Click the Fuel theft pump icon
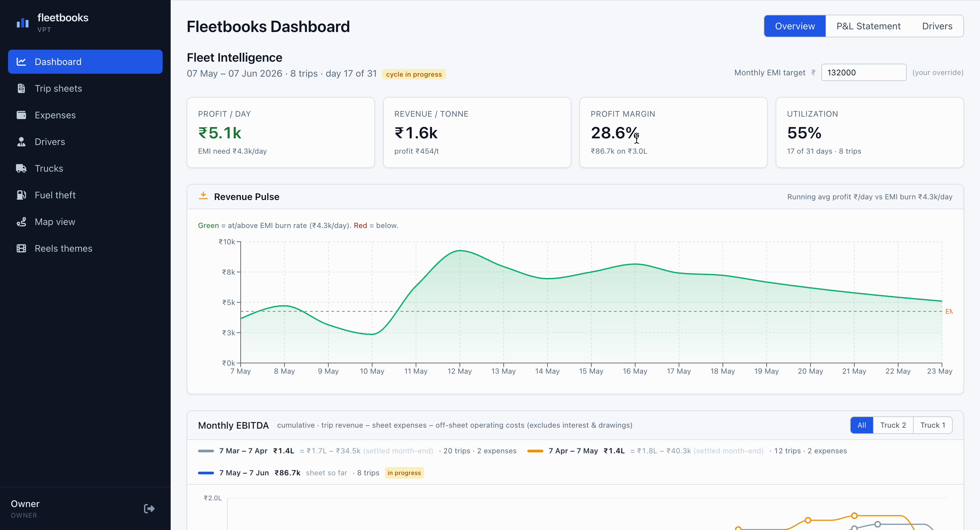This screenshot has width=980, height=530. click(21, 195)
